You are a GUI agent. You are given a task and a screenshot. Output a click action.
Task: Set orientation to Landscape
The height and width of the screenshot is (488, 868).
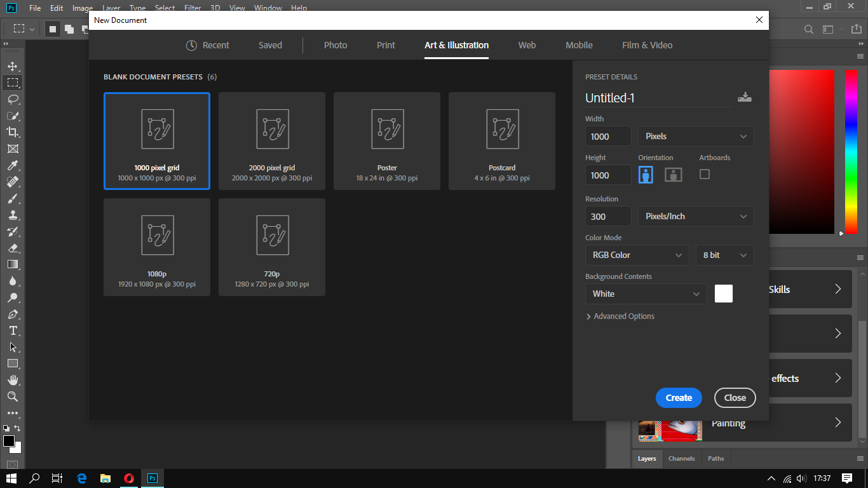click(x=672, y=174)
